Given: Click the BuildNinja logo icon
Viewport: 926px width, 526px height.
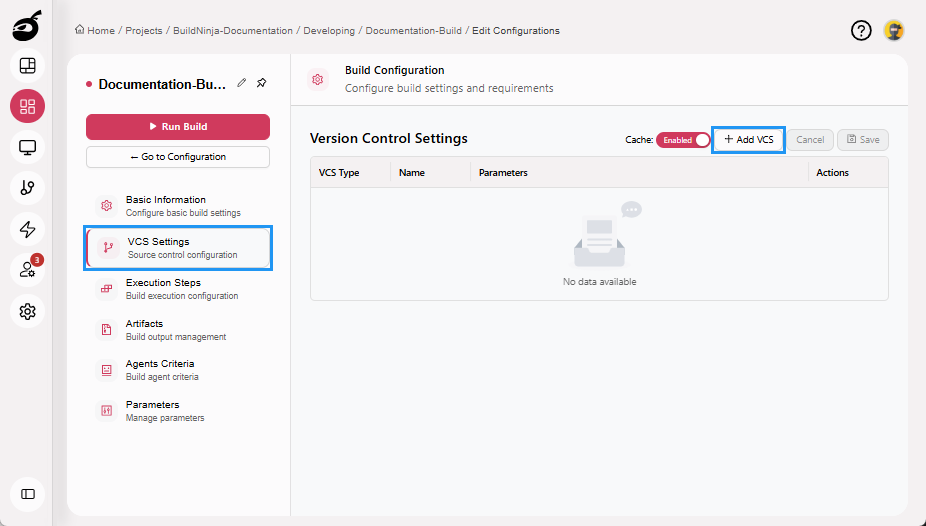Looking at the screenshot, I should 27,25.
